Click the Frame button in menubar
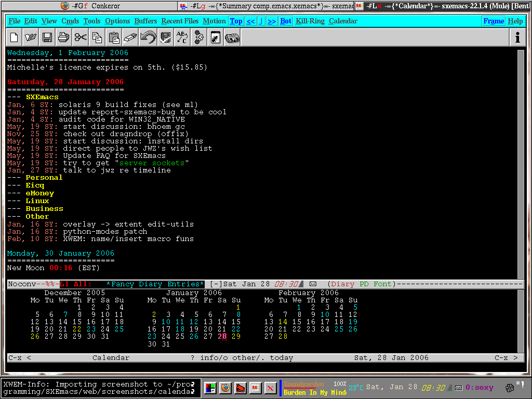The image size is (532, 399). click(x=494, y=21)
